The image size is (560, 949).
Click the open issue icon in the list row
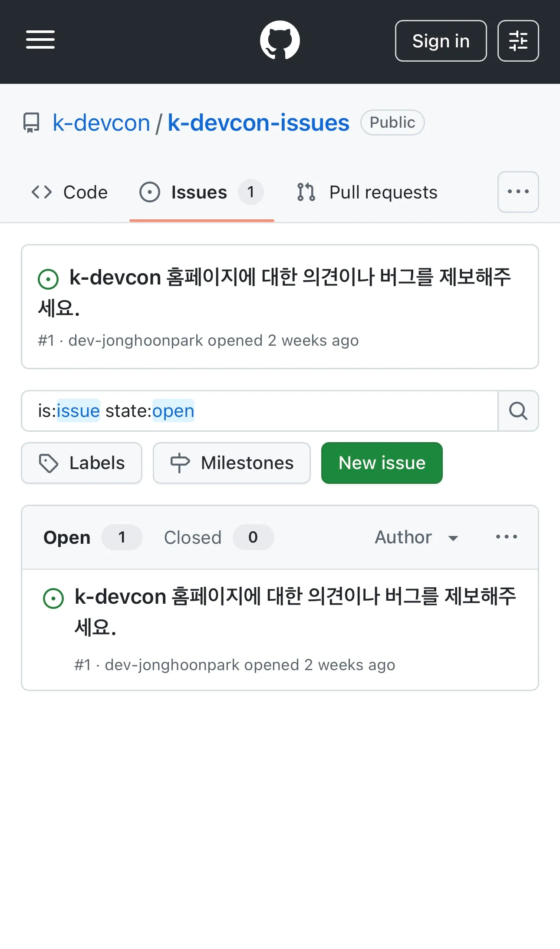coord(53,598)
